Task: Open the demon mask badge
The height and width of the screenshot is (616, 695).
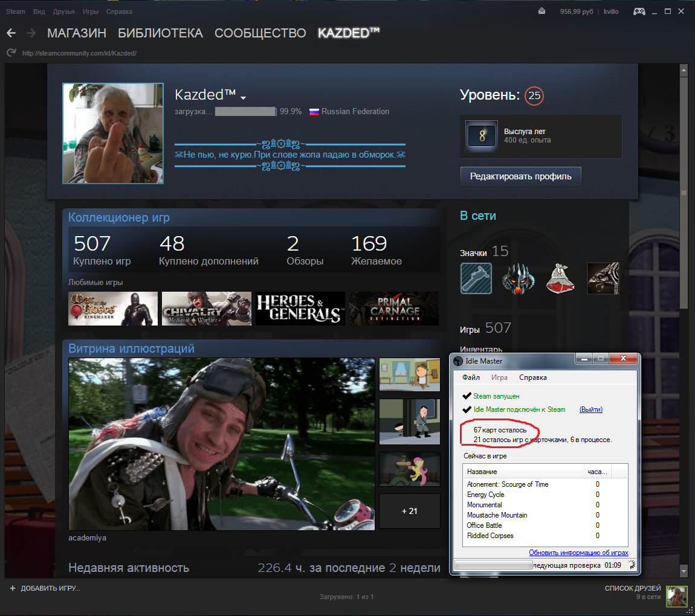Action: tap(518, 278)
